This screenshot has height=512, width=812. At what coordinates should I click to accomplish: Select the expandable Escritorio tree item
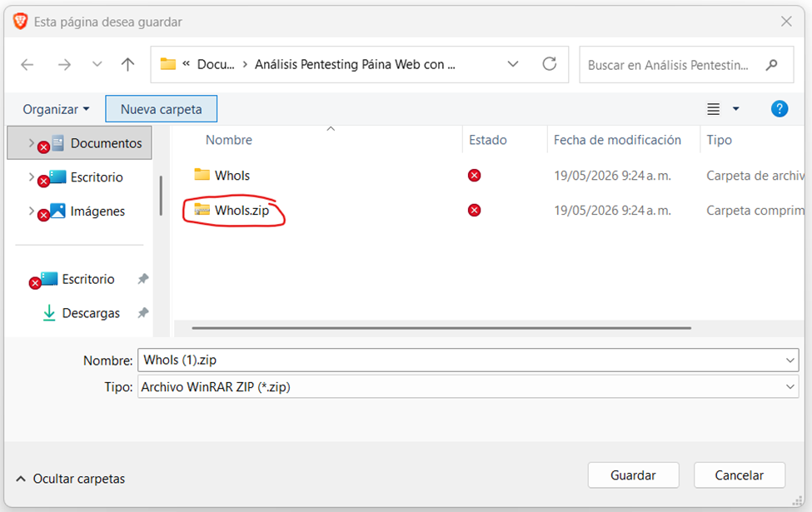97,177
